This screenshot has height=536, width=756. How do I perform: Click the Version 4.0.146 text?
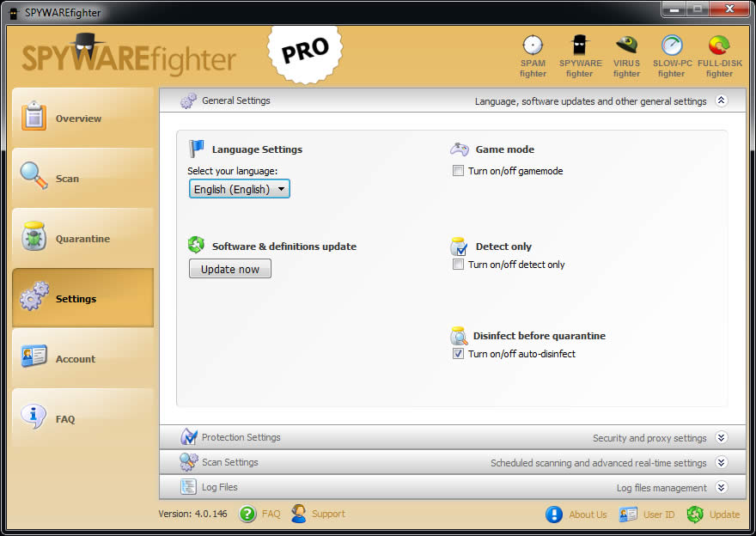[192, 514]
